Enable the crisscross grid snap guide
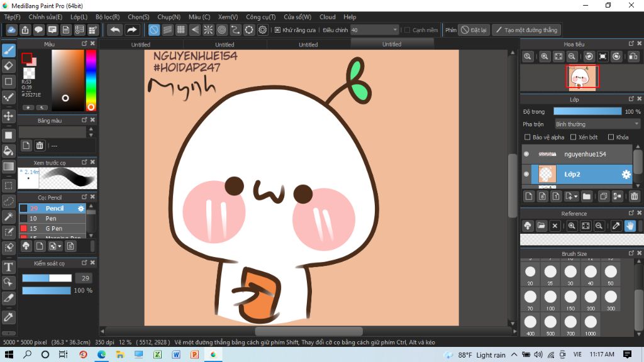Viewport: 644px width, 362px height. pyautogui.click(x=180, y=30)
